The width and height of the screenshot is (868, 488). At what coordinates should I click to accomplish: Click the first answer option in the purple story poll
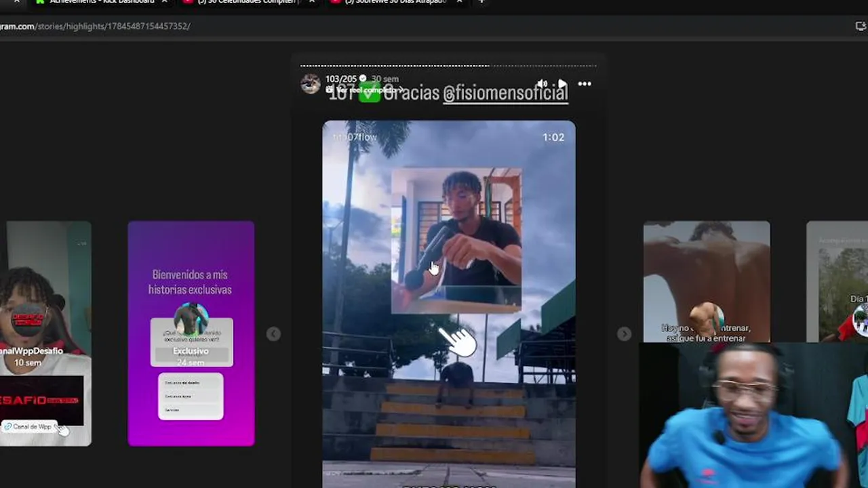point(191,382)
